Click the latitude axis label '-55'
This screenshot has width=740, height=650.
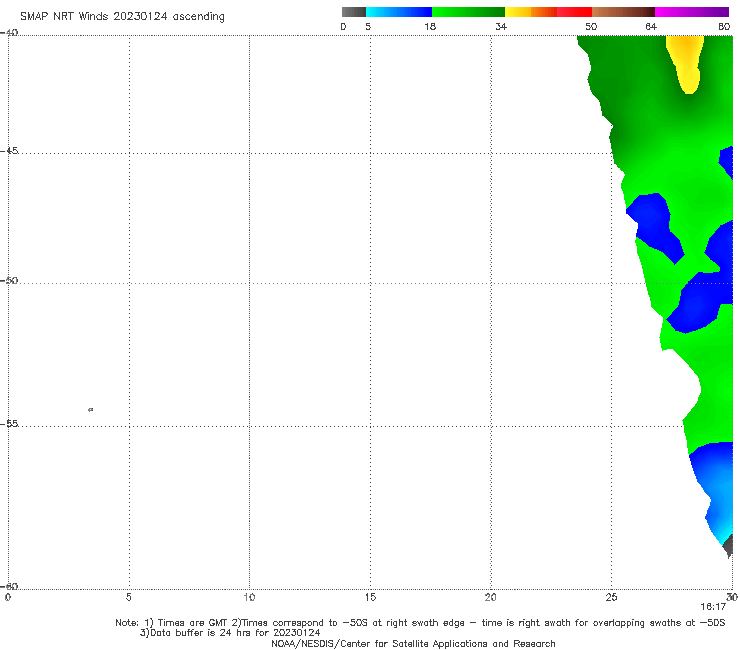click(9, 423)
